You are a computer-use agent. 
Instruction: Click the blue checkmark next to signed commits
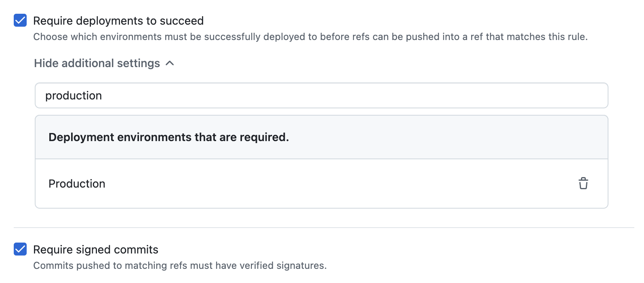[x=20, y=249]
